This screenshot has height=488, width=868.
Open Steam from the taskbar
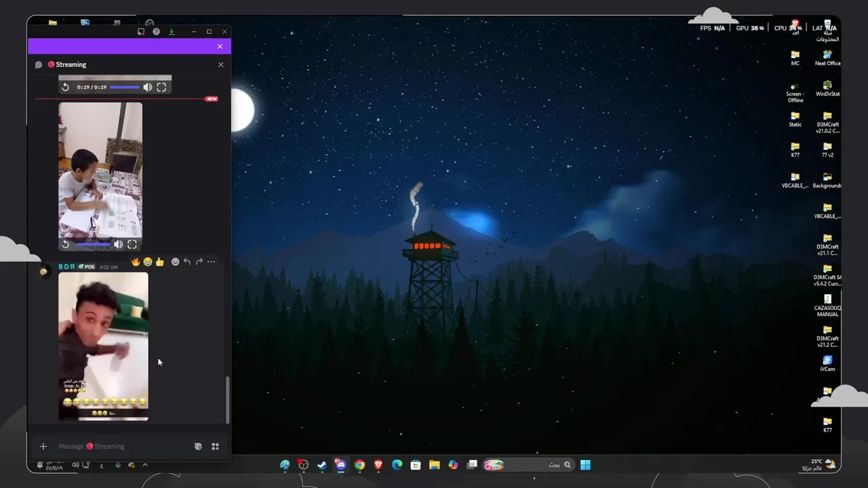pos(322,465)
